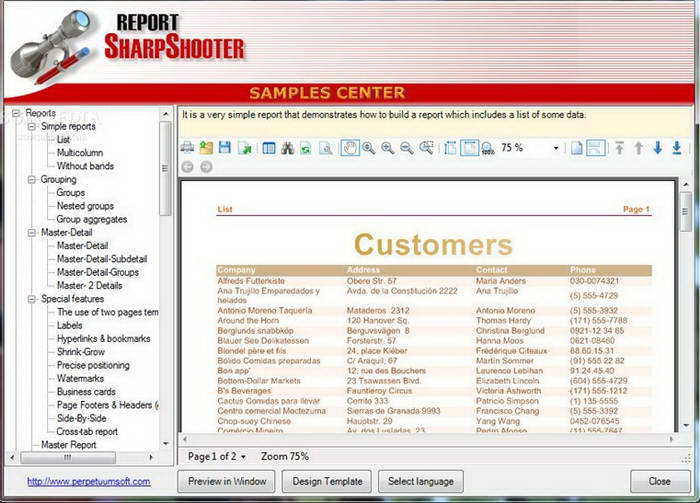Click the tree panel horizontal scrollbar thumb
700x503 pixels.
tap(68, 457)
